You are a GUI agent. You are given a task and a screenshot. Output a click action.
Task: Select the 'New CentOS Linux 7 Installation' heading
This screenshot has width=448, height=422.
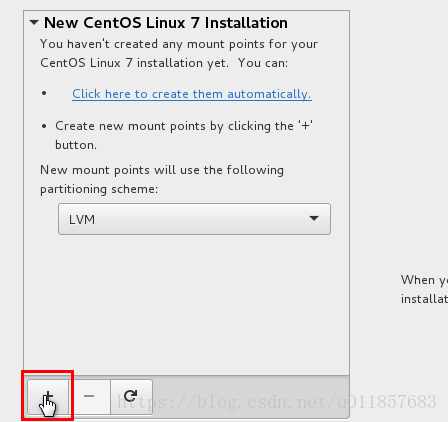166,23
